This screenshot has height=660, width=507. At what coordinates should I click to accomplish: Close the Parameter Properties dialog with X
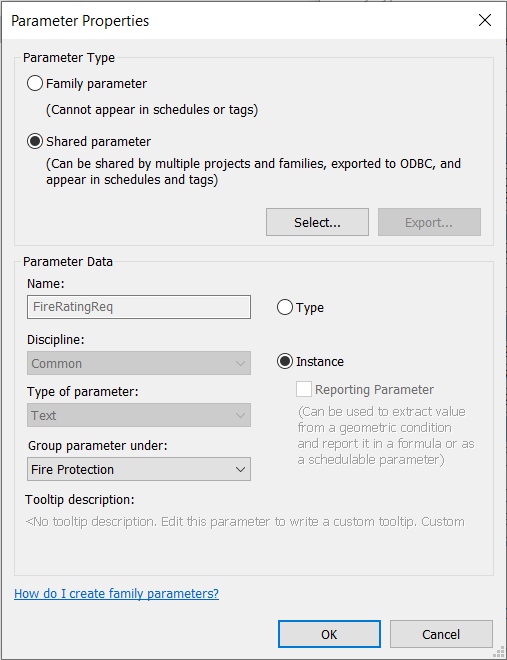(485, 20)
